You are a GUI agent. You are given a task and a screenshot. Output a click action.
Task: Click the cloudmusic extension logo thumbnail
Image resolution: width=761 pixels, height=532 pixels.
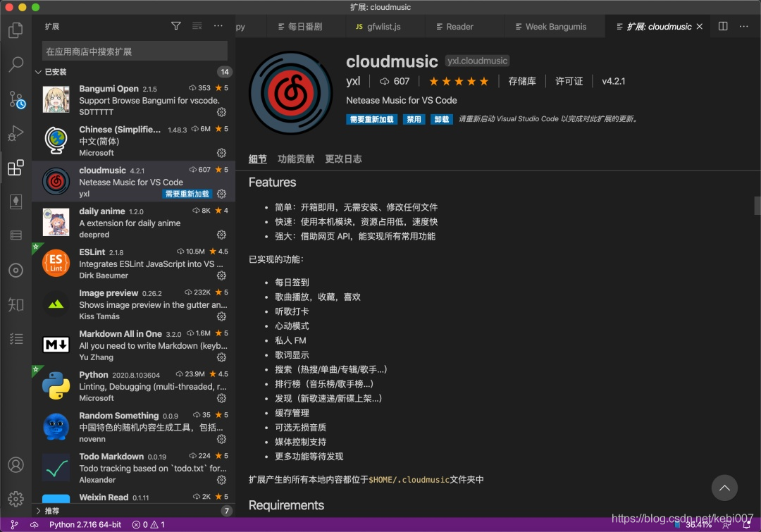(290, 92)
